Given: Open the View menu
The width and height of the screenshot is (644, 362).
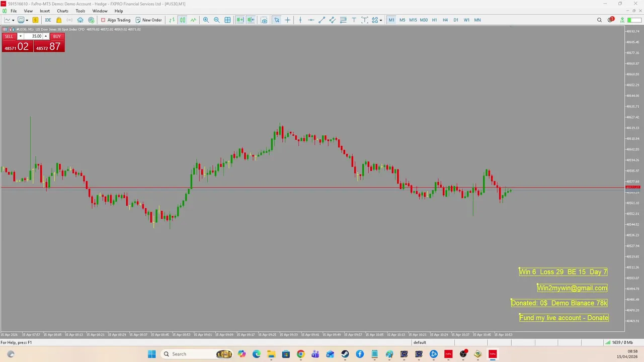Looking at the screenshot, I should click(x=28, y=11).
